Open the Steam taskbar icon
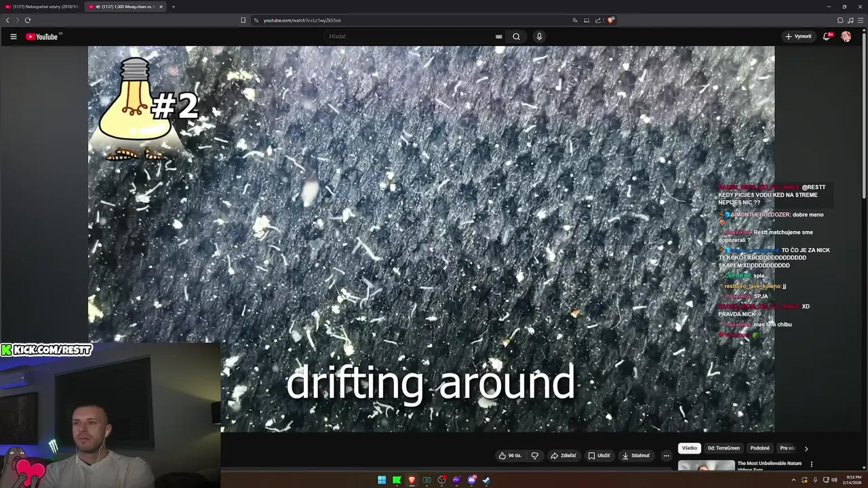Viewport: 868px width, 488px height. pos(487,480)
